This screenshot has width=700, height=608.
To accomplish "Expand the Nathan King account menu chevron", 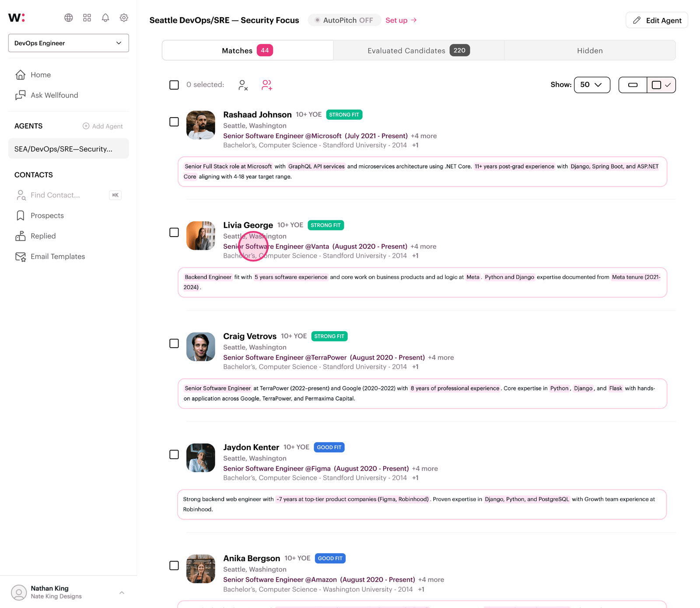I will (122, 593).
